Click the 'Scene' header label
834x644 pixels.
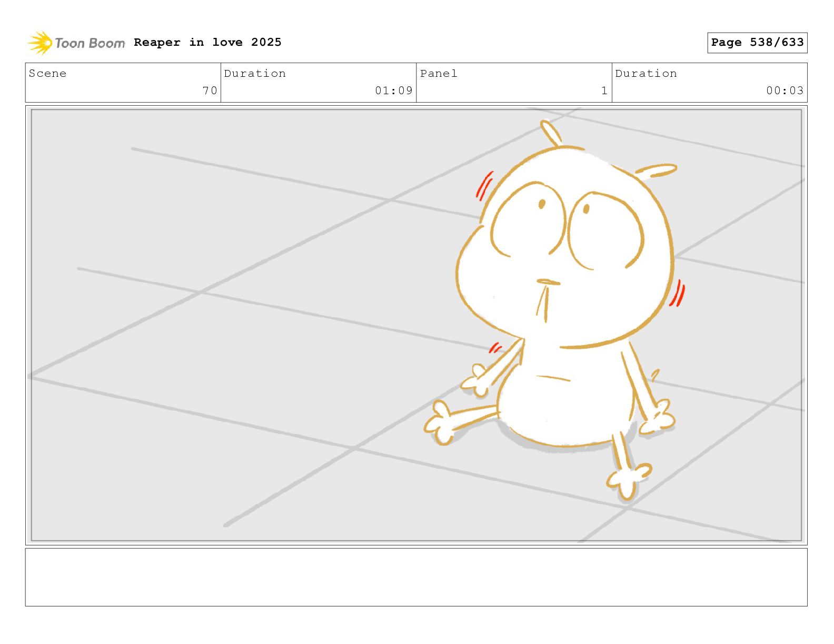pos(47,74)
